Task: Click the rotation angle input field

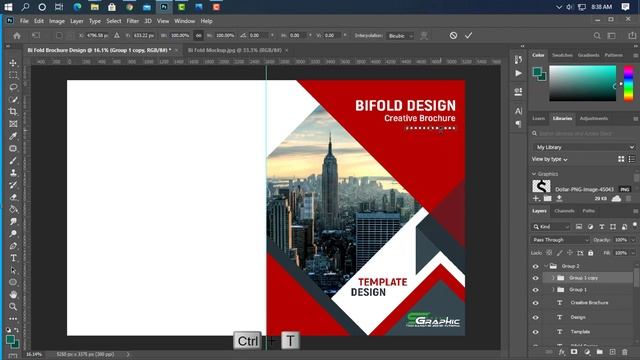Action: point(258,36)
